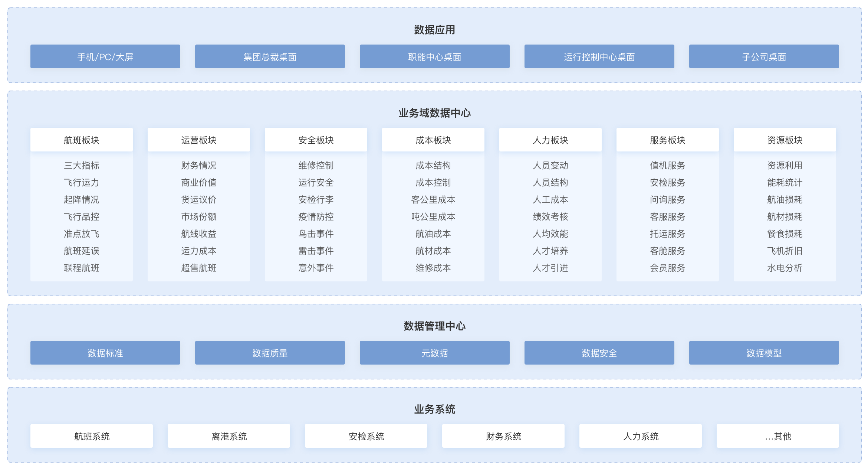This screenshot has height=470, width=868.
Task: Open the 安全板块 header
Action: (316, 140)
